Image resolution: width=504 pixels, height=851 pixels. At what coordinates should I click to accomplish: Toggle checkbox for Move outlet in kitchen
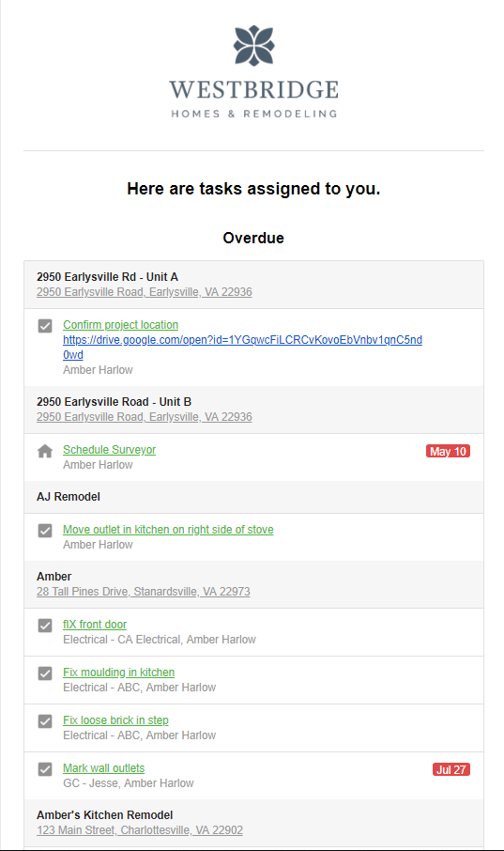(45, 531)
